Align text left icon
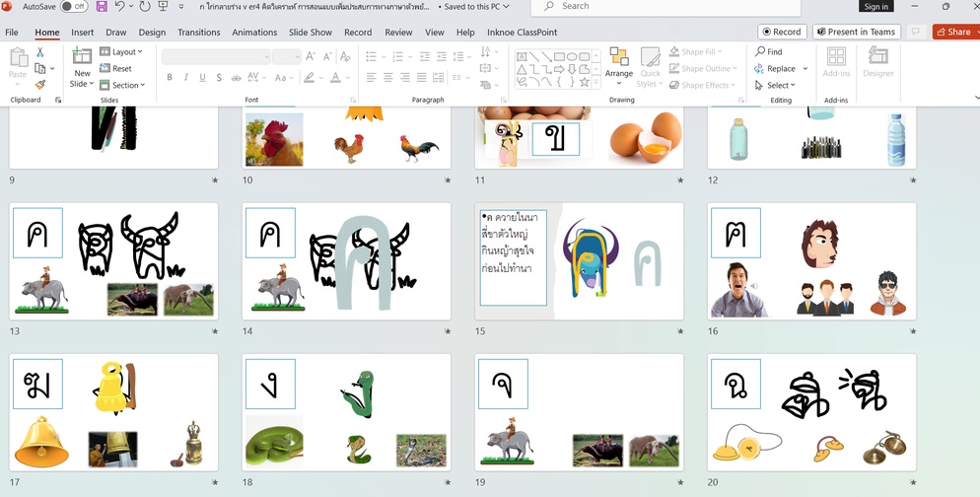Viewport: 980px width, 497px height. (372, 78)
